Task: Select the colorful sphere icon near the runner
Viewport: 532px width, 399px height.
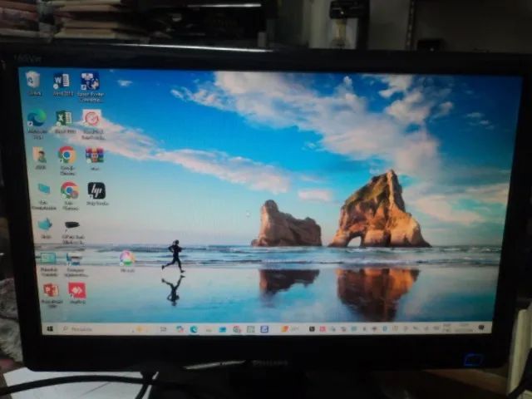Action: tap(127, 261)
